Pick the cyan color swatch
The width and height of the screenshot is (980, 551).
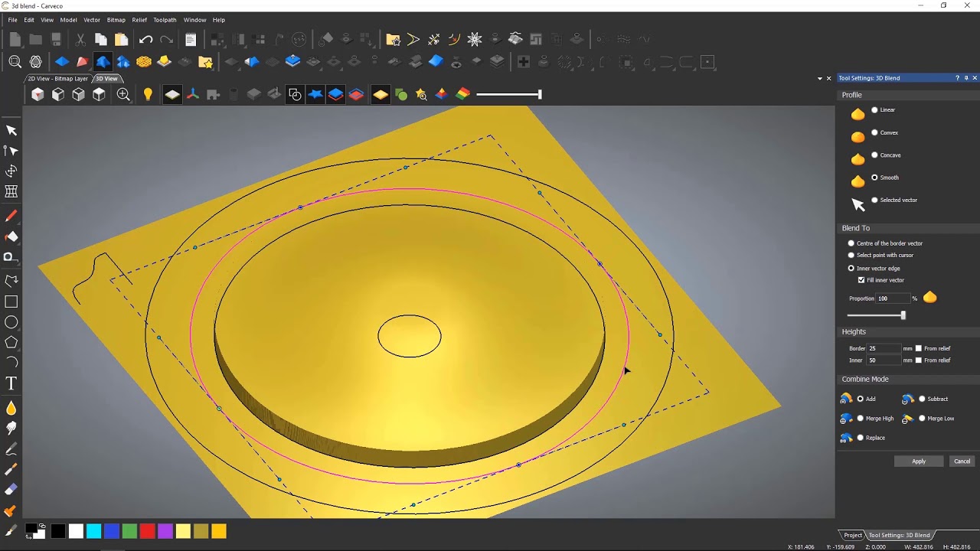point(93,531)
